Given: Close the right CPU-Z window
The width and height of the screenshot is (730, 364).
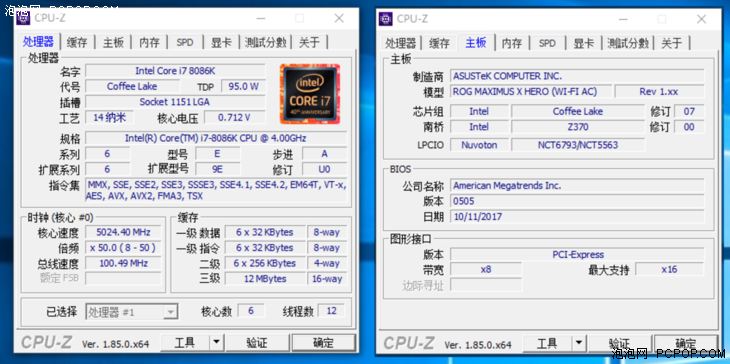Looking at the screenshot, I should (x=701, y=19).
